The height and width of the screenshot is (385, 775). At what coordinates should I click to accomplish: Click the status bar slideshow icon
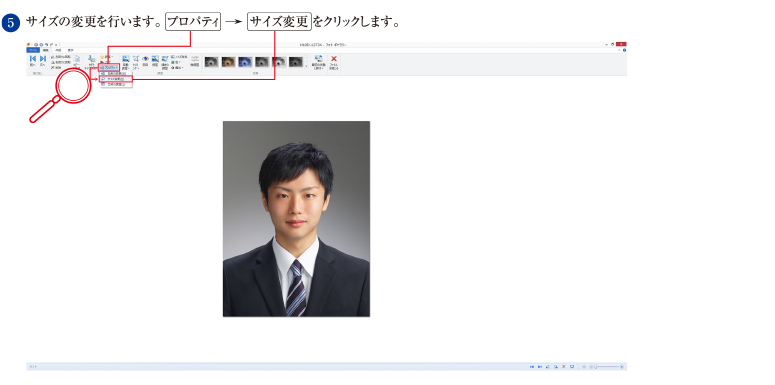click(x=572, y=367)
